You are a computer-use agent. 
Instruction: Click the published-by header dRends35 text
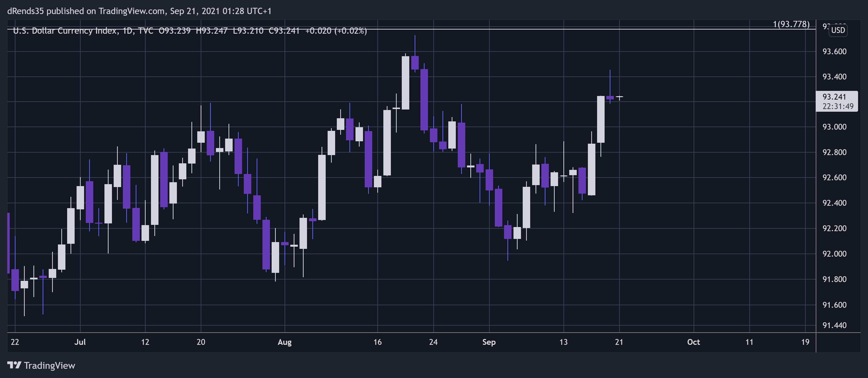click(26, 11)
